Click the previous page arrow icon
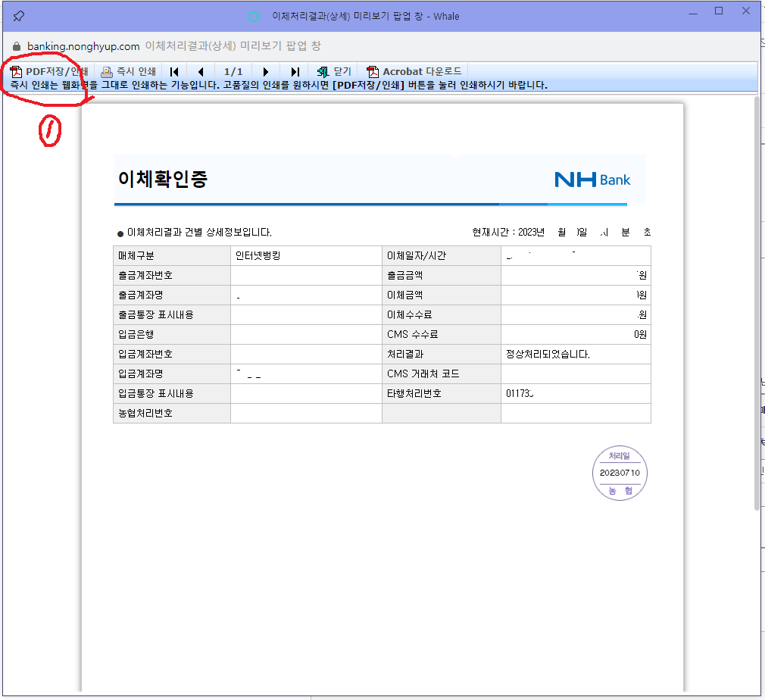 pyautogui.click(x=201, y=71)
